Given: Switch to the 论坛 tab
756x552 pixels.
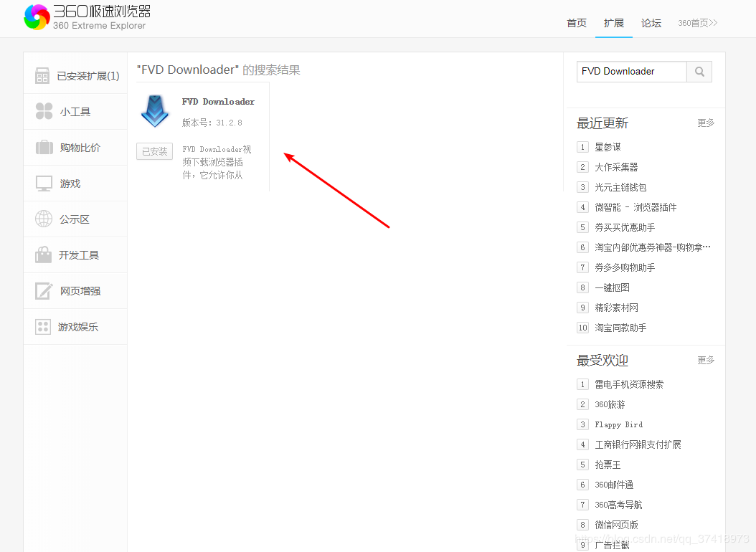Looking at the screenshot, I should point(651,23).
